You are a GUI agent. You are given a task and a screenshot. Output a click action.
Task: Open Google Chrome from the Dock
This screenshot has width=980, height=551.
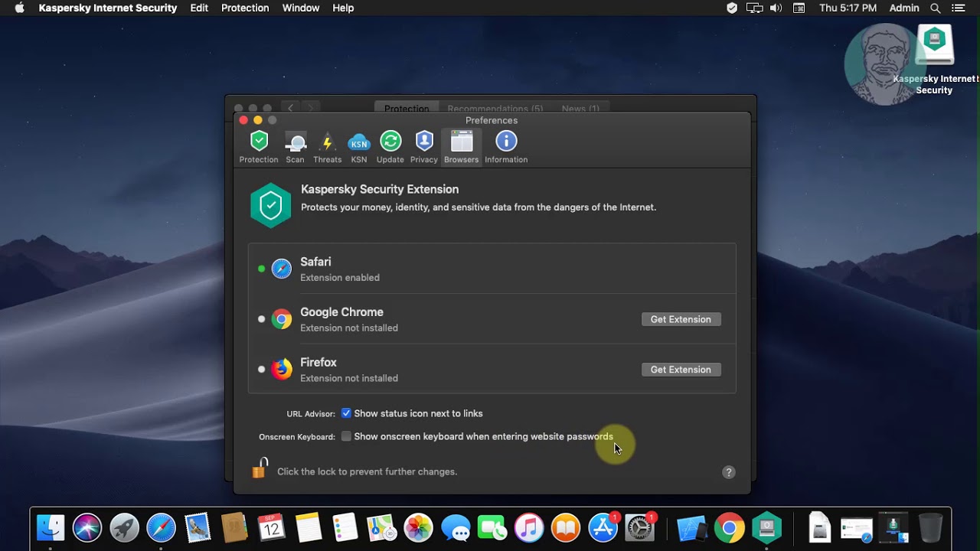(729, 527)
